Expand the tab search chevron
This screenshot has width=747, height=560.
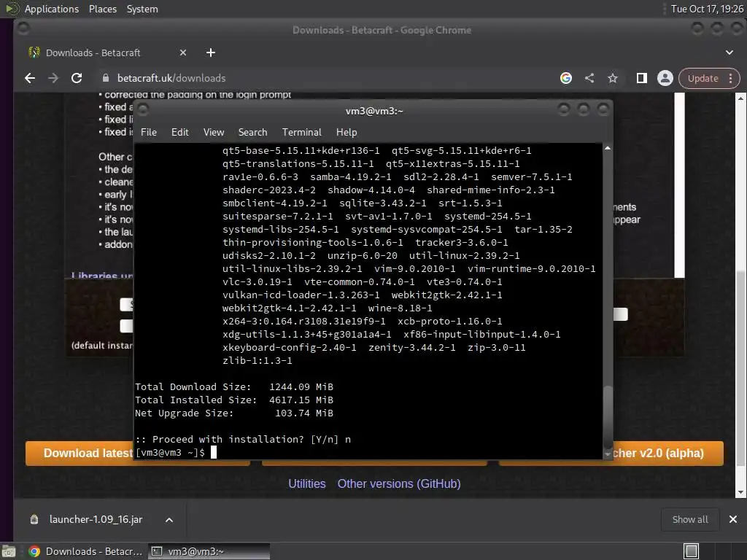(729, 52)
